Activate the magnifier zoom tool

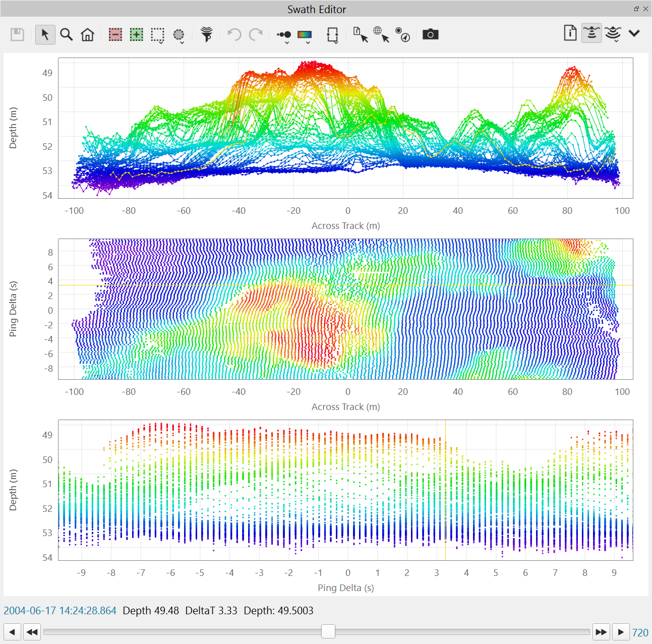(x=67, y=35)
